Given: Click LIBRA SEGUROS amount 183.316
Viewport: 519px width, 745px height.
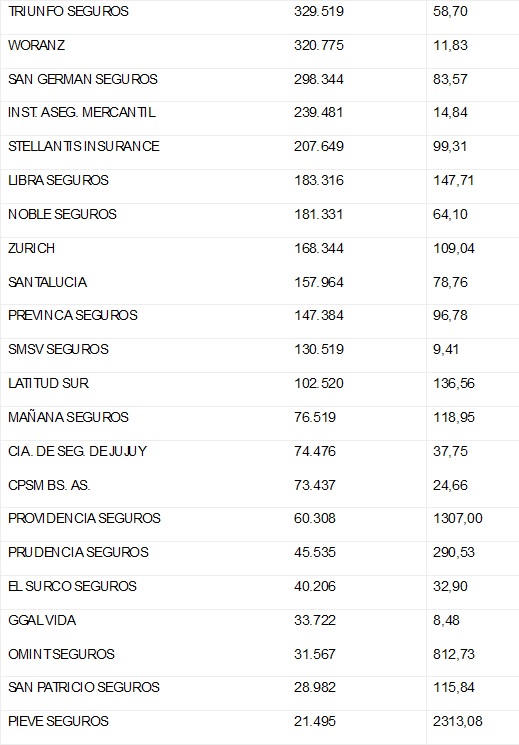Looking at the screenshot, I should click(319, 181).
